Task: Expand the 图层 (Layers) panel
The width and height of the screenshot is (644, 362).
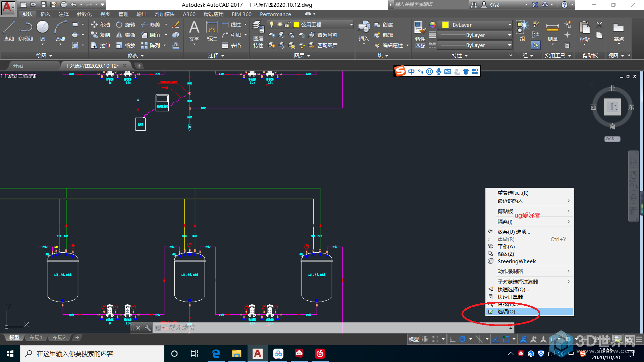Action: point(302,56)
